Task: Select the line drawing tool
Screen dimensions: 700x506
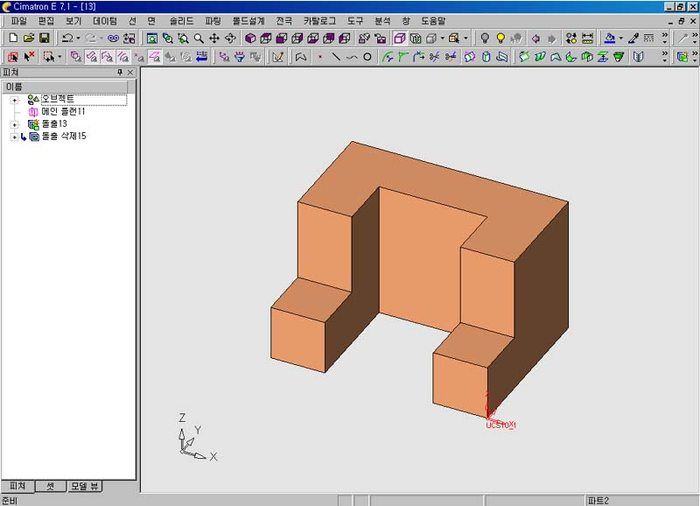Action: click(336, 57)
